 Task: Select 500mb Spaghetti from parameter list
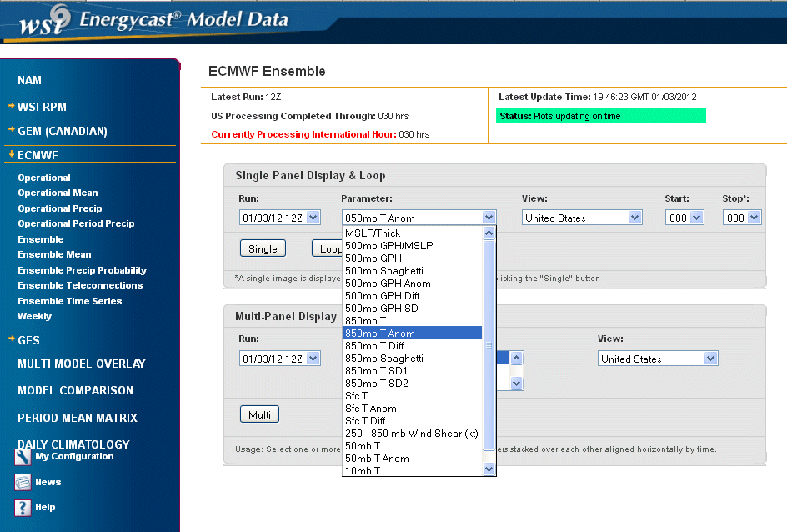click(384, 271)
